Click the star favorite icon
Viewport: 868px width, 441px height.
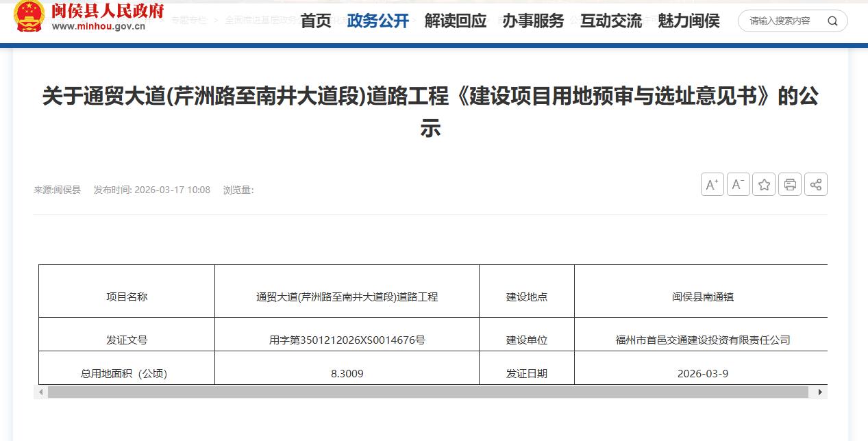click(764, 184)
